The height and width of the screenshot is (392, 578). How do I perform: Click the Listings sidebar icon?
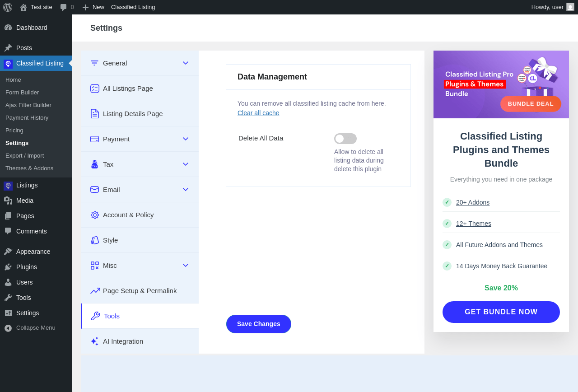tap(8, 186)
